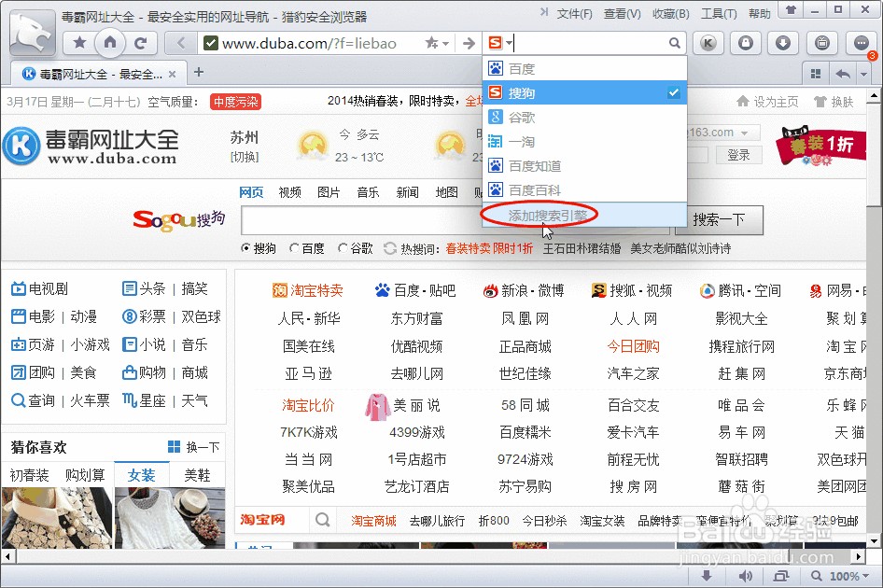This screenshot has height=588, width=883.
Task: Open the account lock icon beside the K button
Action: (745, 43)
